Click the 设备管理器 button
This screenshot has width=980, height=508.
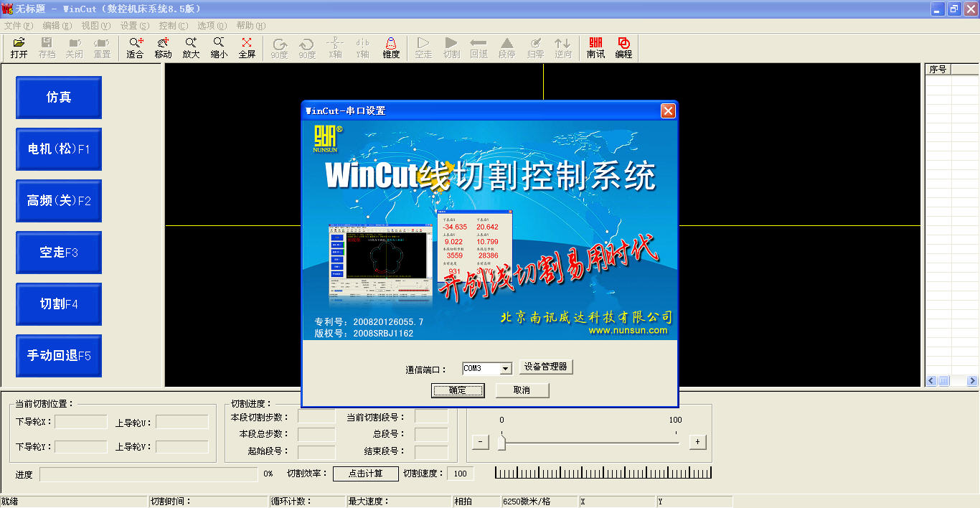(x=546, y=367)
